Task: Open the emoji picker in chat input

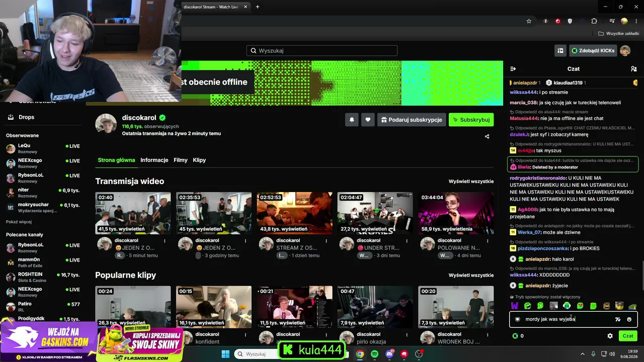Action: (629, 319)
